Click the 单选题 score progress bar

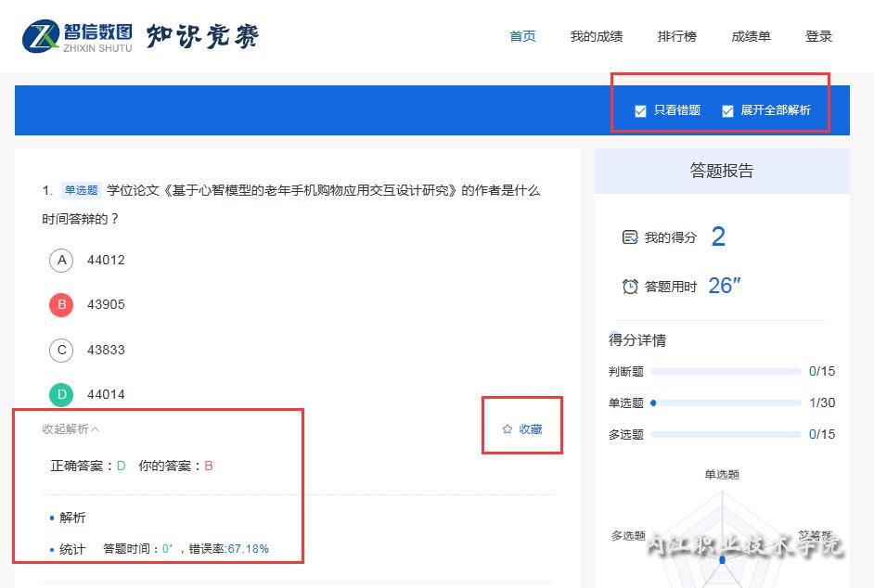726,403
